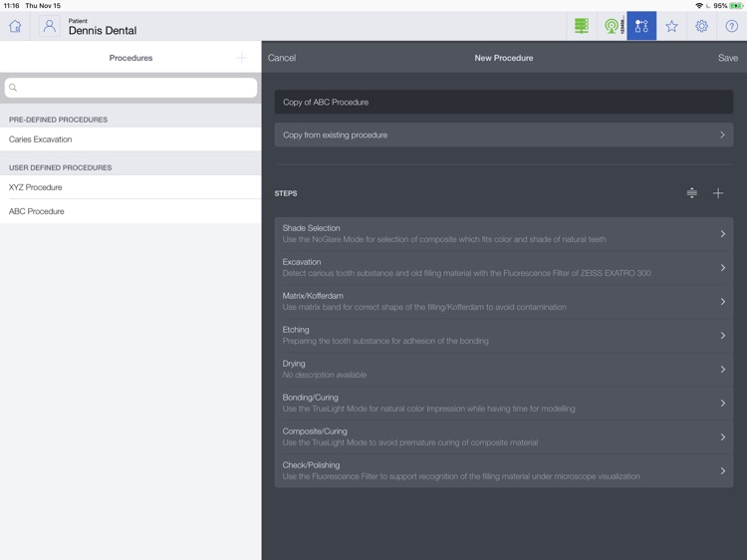The image size is (747, 560).
Task: Tap the New Procedure title
Action: pyautogui.click(x=504, y=58)
